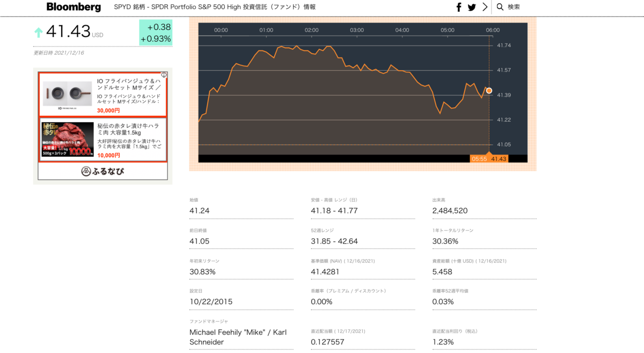Click the 02:00 chart time axis label
644x353 pixels.
pyautogui.click(x=312, y=30)
